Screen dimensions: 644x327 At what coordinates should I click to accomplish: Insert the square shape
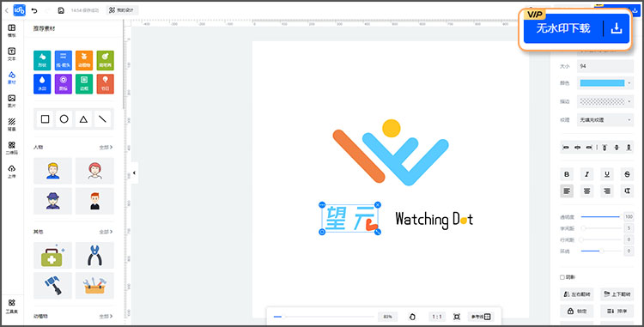coord(46,119)
